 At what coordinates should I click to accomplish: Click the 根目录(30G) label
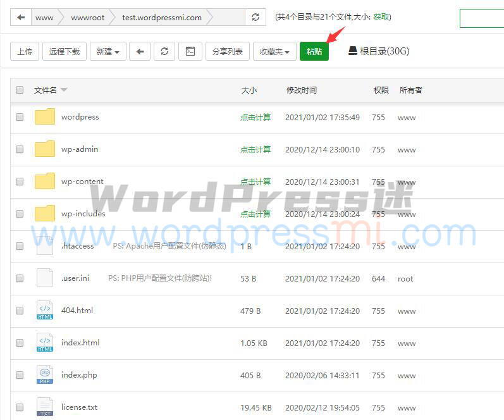384,51
